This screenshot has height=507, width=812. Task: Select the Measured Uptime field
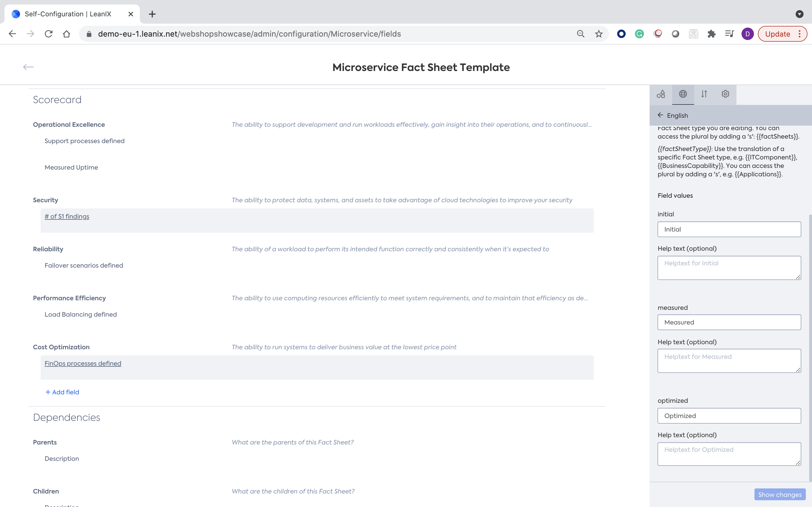71,167
